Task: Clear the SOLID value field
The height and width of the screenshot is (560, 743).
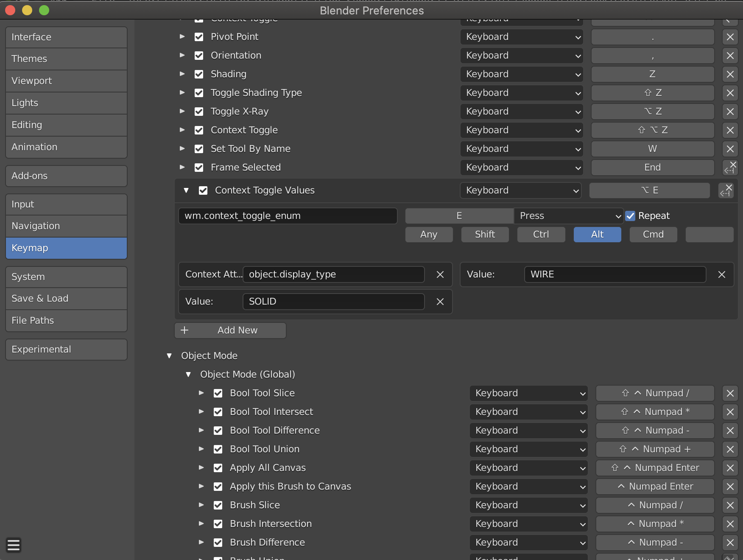Action: tap(440, 302)
